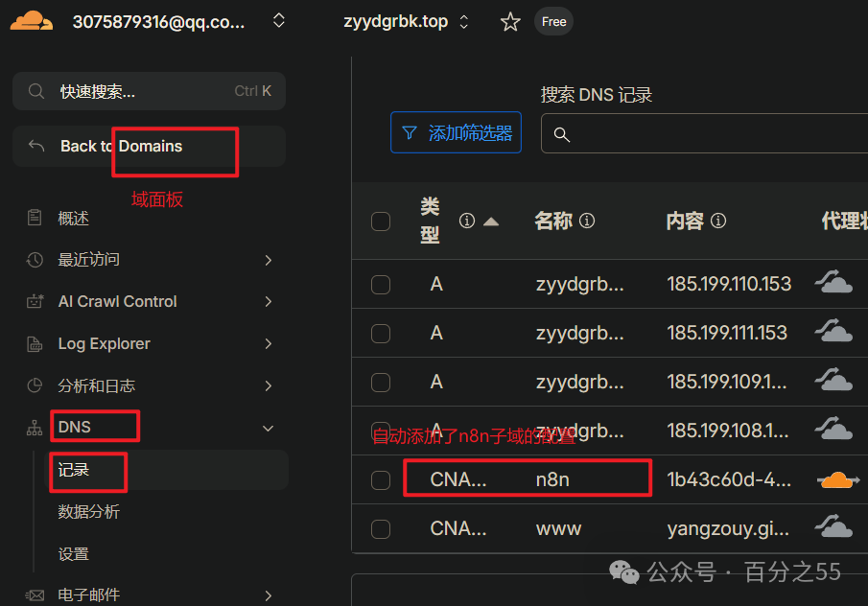Tick the checkbox for 185.199.110.153 record
The image size is (868, 606).
pos(381,284)
